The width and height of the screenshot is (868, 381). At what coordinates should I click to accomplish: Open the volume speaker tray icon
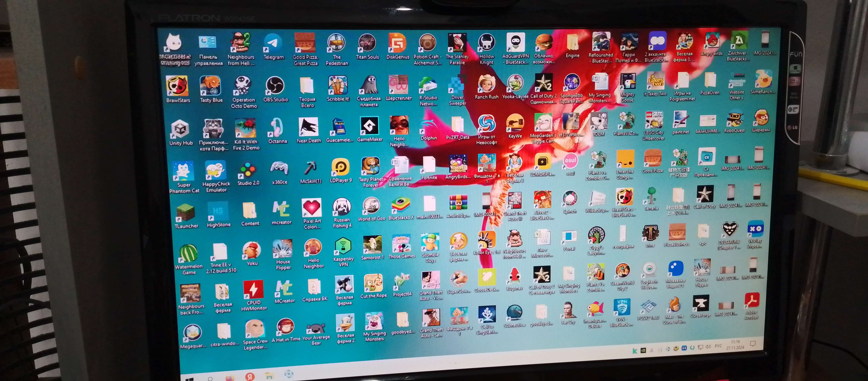(x=708, y=347)
